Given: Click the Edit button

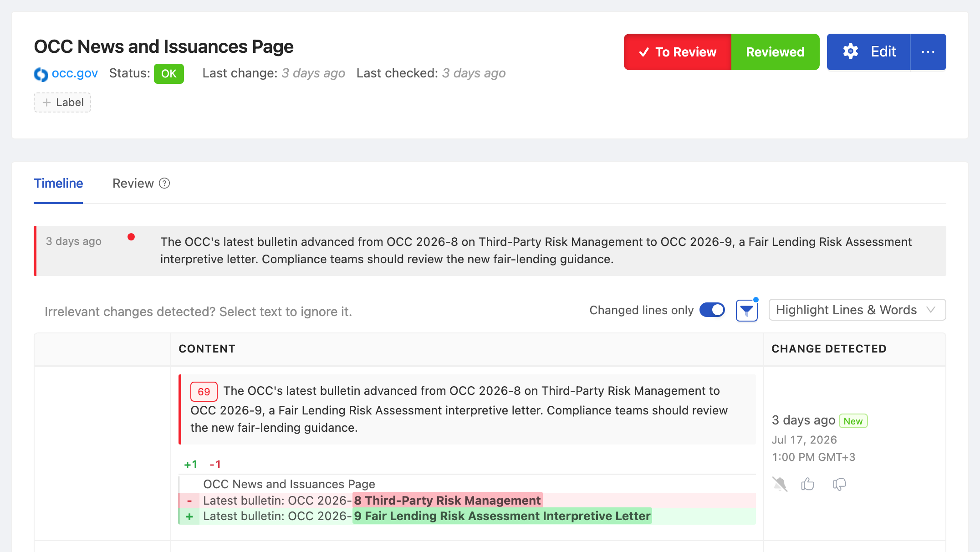Looking at the screenshot, I should coord(868,52).
